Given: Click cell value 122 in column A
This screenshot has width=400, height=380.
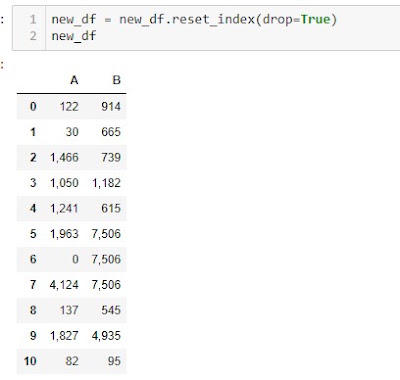Looking at the screenshot, I should point(69,106).
